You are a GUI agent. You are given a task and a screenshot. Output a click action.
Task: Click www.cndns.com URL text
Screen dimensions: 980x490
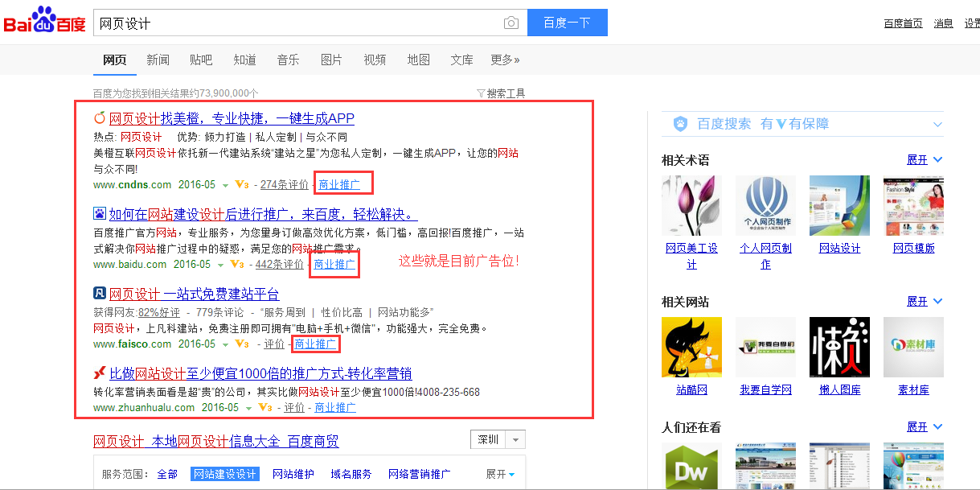coord(133,184)
